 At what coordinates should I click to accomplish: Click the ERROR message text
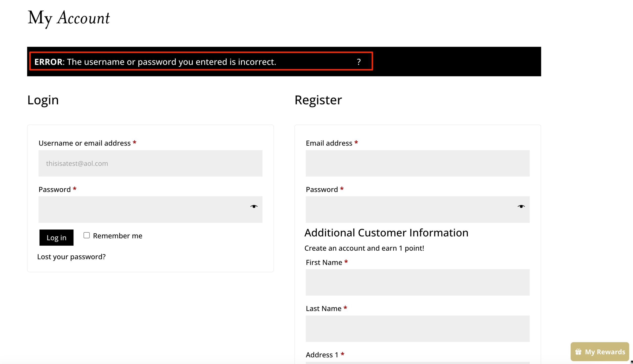pyautogui.click(x=155, y=62)
